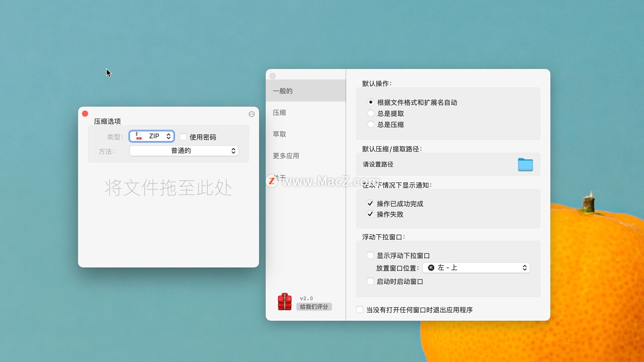Click the 放置窗口位置 label
The image size is (644, 362).
click(397, 268)
